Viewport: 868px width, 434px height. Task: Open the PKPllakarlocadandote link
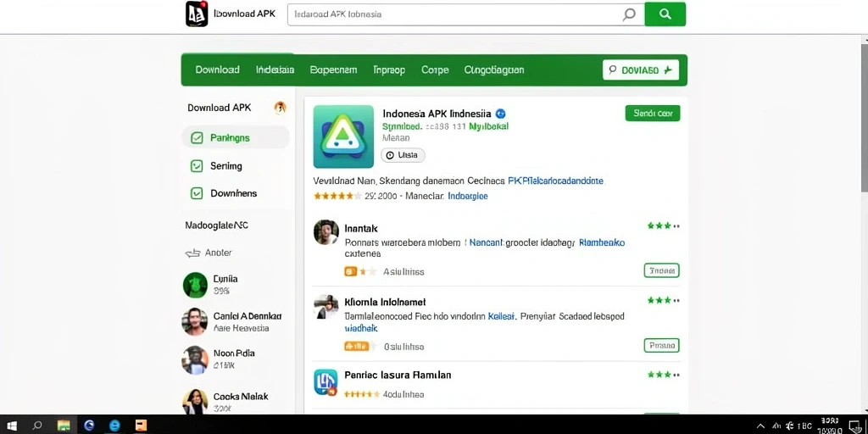tap(555, 181)
